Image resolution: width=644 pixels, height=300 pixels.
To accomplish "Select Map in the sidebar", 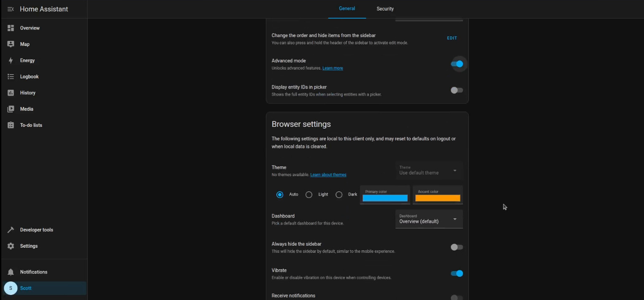I will tap(44, 44).
